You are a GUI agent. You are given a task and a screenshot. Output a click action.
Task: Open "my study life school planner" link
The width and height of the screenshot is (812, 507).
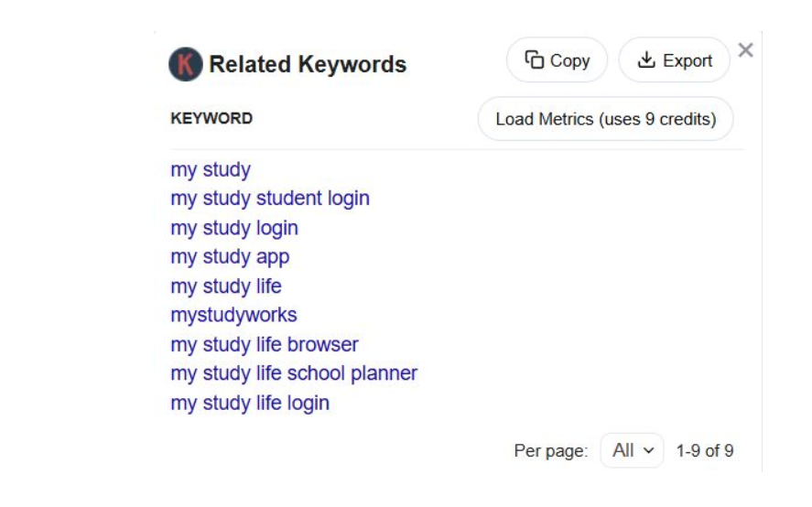pos(294,373)
